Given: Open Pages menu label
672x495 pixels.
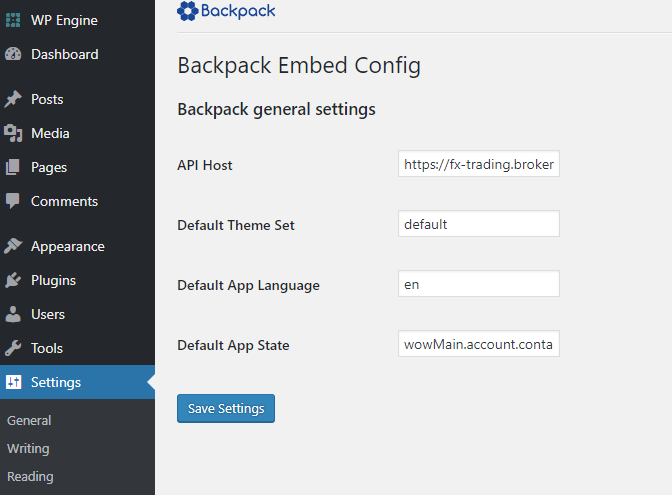Looking at the screenshot, I should (49, 168).
